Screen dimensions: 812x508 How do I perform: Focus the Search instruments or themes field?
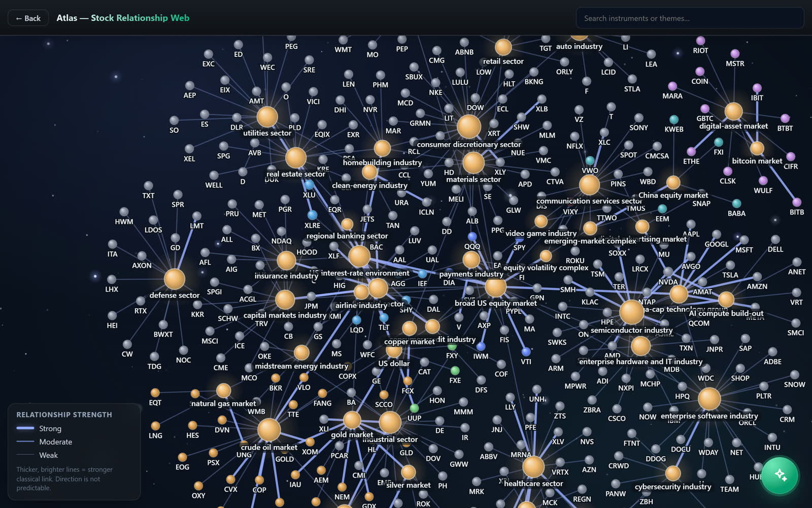click(690, 18)
